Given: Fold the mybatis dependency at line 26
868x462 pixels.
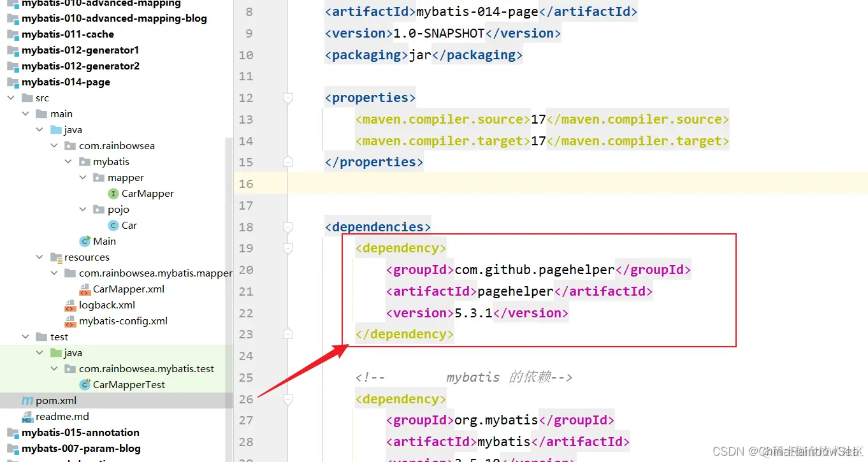Looking at the screenshot, I should point(288,400).
